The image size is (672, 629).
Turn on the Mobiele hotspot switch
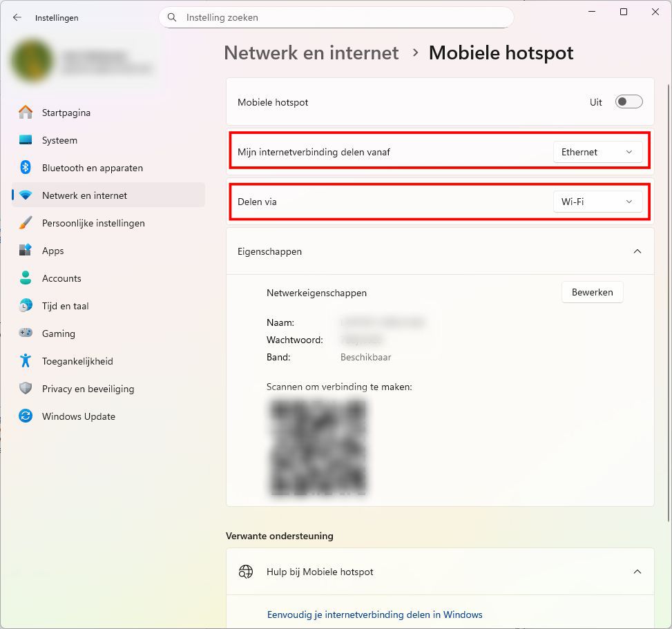click(x=628, y=102)
